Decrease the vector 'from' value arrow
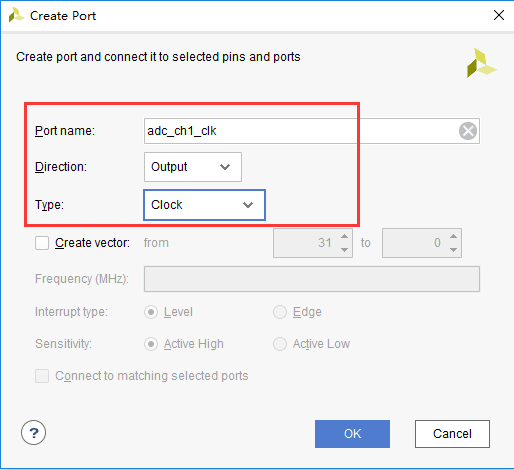 [345, 249]
